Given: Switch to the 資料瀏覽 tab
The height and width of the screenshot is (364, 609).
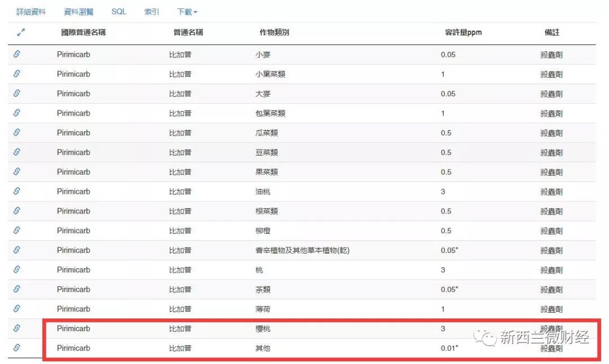Looking at the screenshot, I should tap(78, 12).
